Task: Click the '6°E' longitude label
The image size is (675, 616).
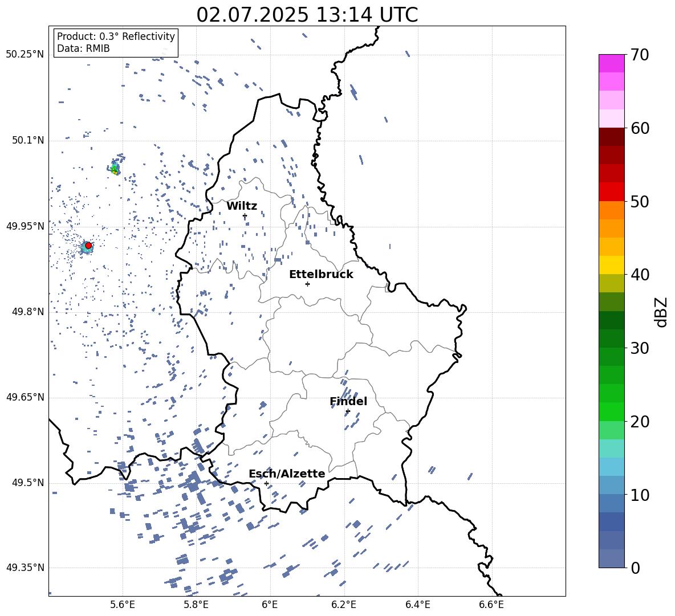Action: point(270,605)
